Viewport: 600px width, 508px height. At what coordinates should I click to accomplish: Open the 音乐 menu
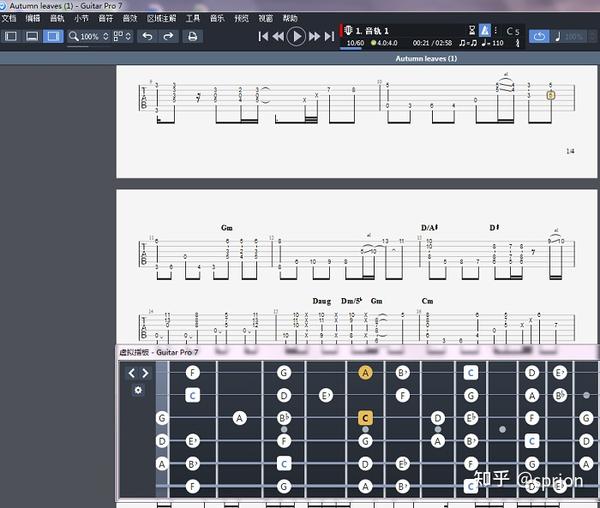[x=217, y=18]
